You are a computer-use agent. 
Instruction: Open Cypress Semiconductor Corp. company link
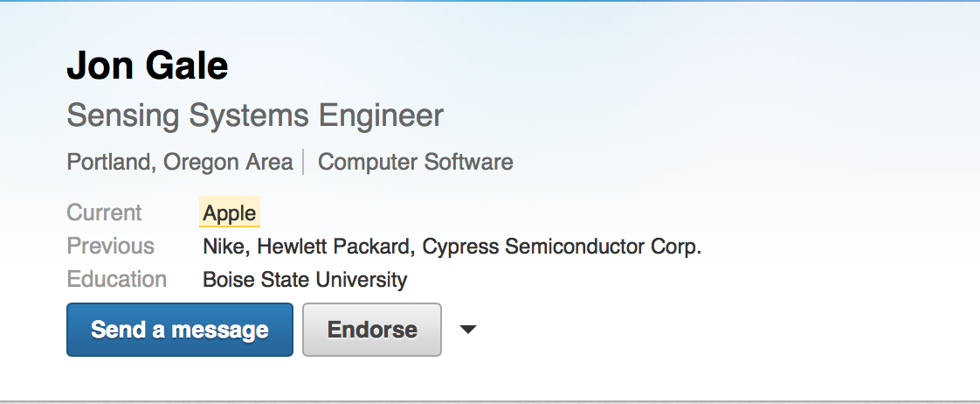(562, 247)
